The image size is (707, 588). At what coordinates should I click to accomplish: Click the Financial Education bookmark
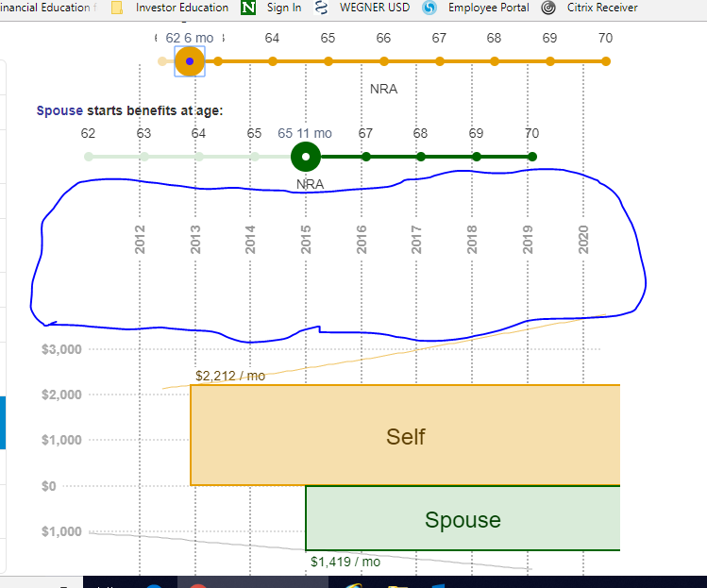click(48, 8)
